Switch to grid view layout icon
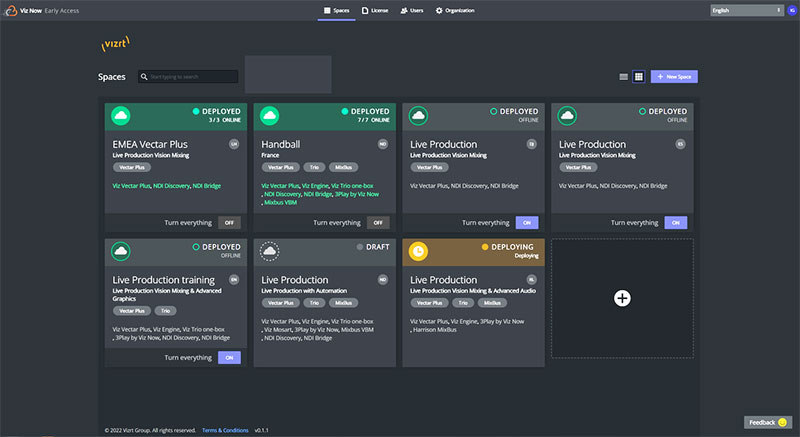This screenshot has width=800, height=437. pyautogui.click(x=638, y=76)
